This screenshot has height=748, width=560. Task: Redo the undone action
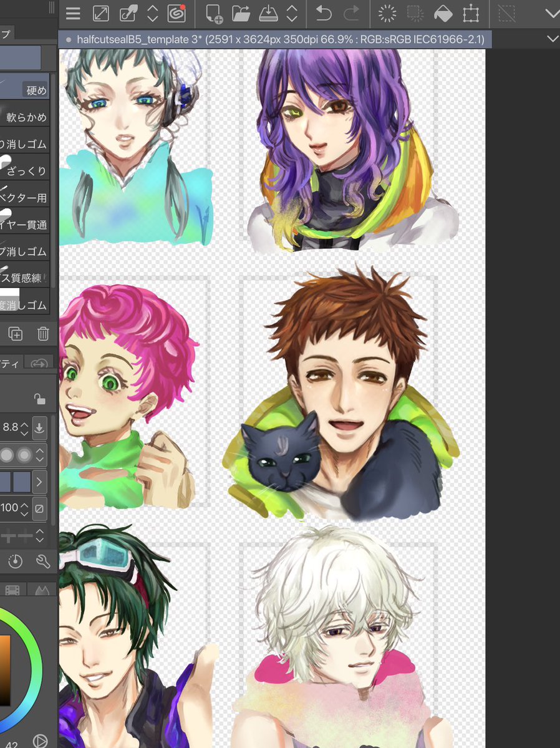click(x=351, y=13)
